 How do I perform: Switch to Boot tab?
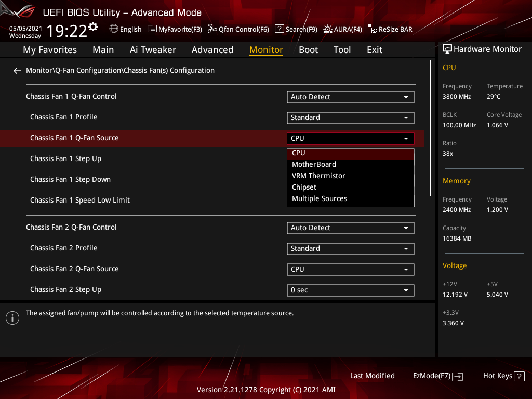pos(309,50)
